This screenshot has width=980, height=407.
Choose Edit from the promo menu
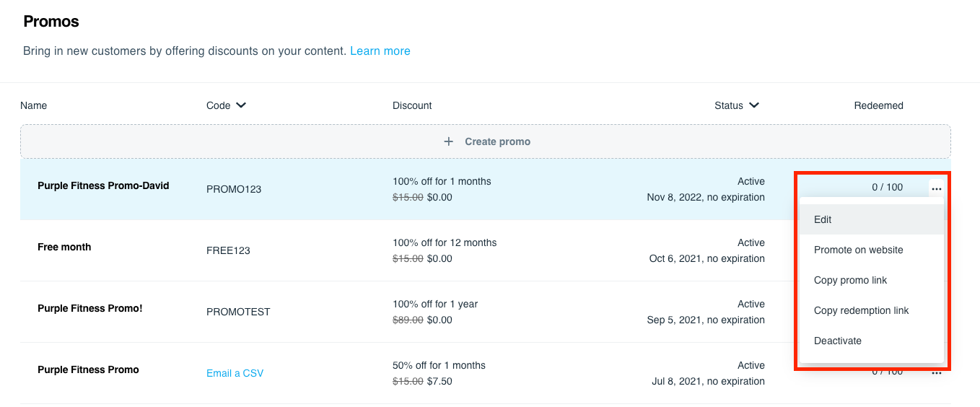823,219
